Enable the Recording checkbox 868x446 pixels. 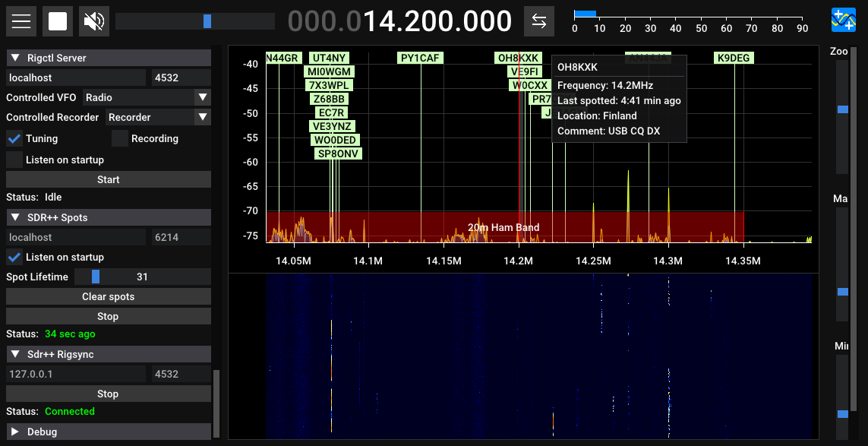coord(119,138)
